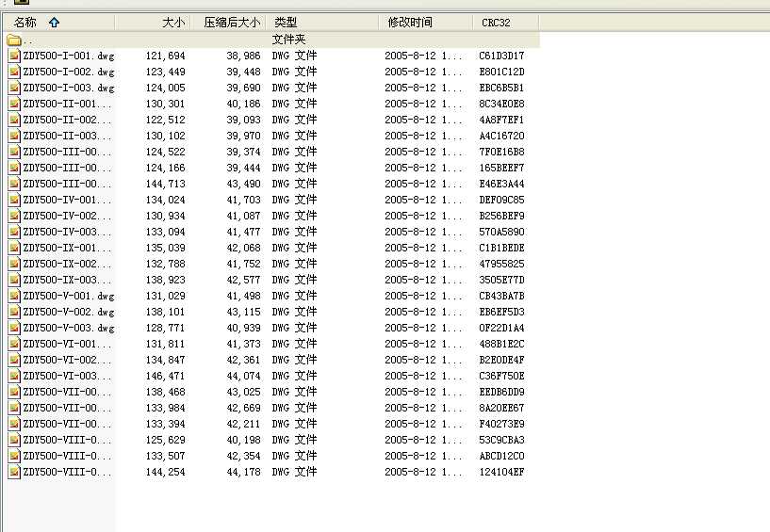Click the DWG 文件 type in the E801C12D row

click(295, 72)
